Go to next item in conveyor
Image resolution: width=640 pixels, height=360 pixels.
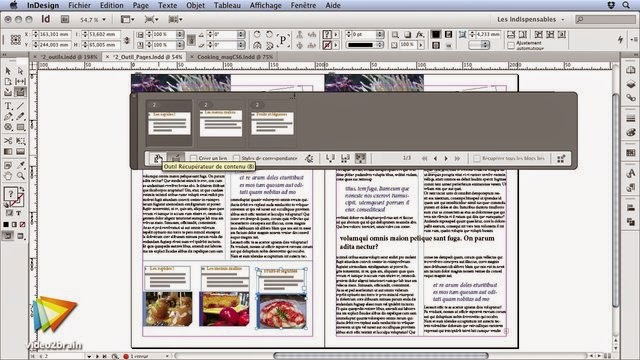(x=446, y=158)
